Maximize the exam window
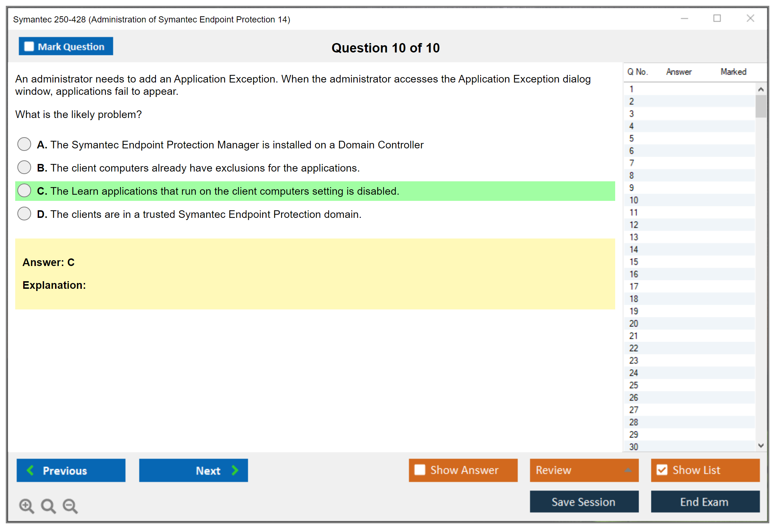The image size is (778, 532). click(x=717, y=18)
